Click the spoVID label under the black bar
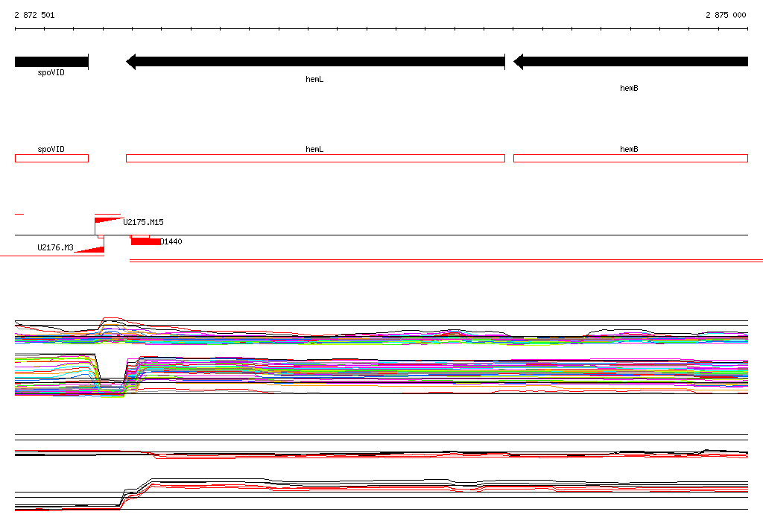 pos(51,72)
